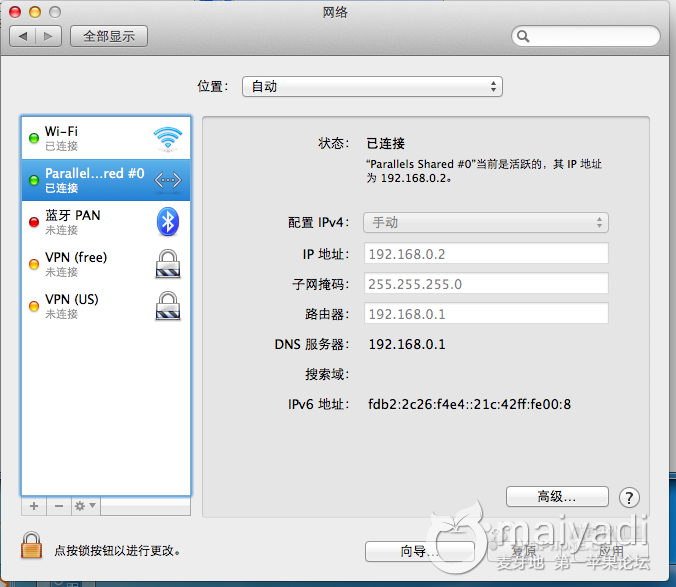The width and height of the screenshot is (676, 587).
Task: Click the padlock icon beside VPN (free)
Action: 168,263
